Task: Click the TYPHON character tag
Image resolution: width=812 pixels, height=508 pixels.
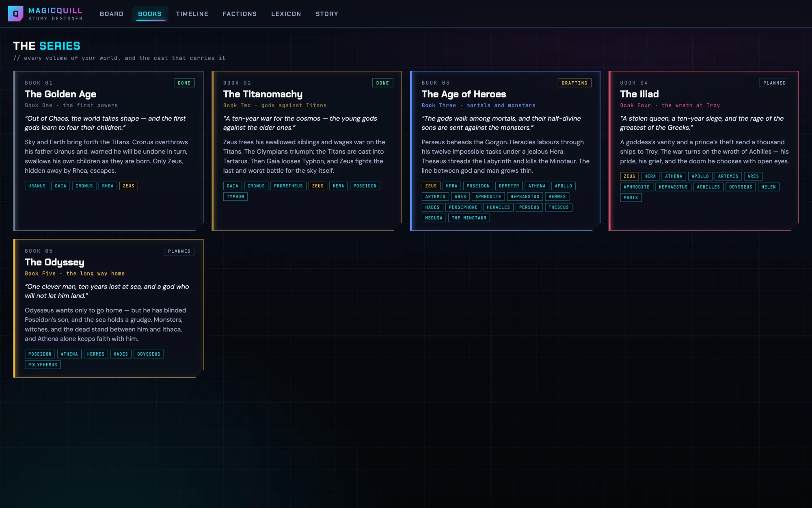Action: (x=235, y=196)
